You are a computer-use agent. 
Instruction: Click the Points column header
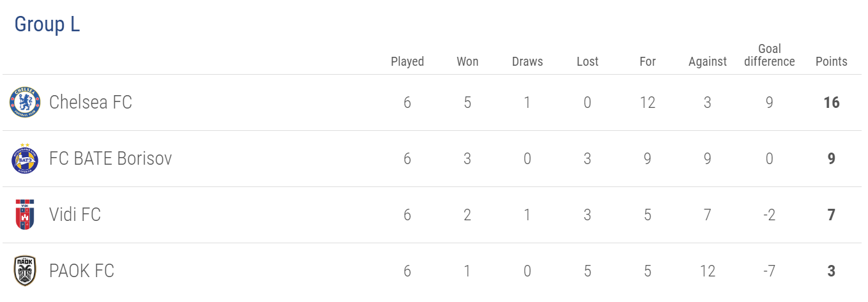(x=832, y=61)
